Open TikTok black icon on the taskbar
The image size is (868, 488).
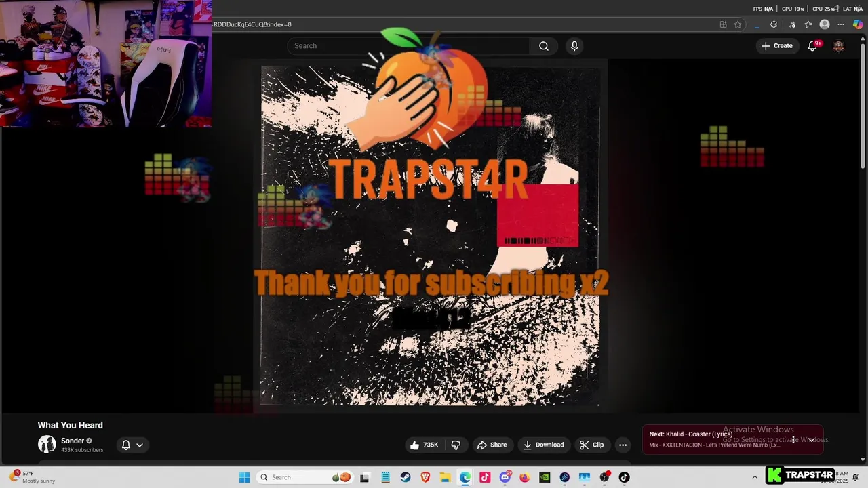624,477
